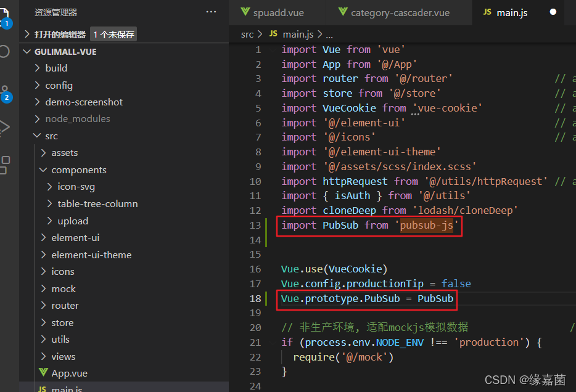Expand the build folder

click(x=37, y=68)
